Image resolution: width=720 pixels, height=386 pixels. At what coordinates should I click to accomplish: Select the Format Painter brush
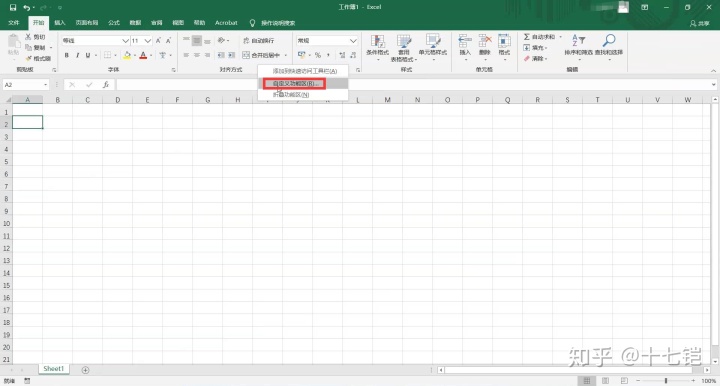[28, 58]
